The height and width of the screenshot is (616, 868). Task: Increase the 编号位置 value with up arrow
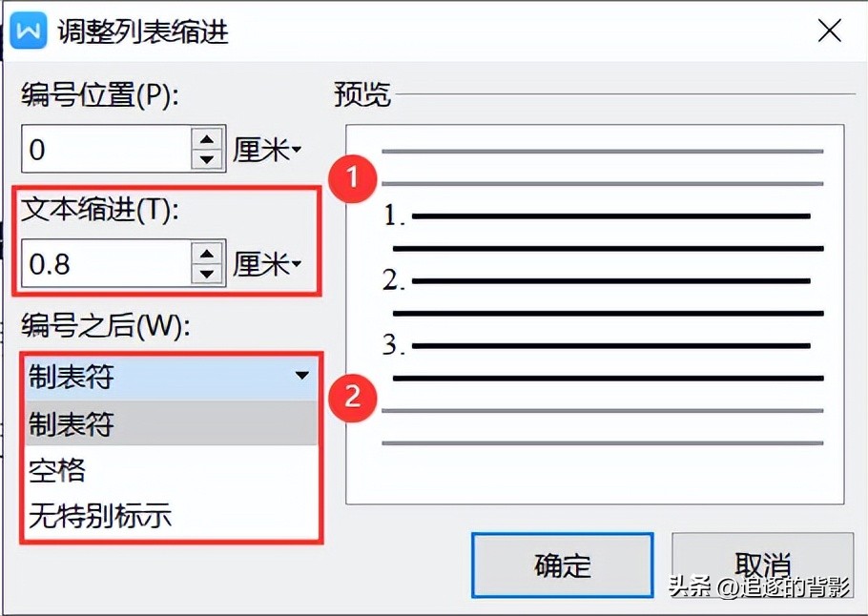point(207,138)
